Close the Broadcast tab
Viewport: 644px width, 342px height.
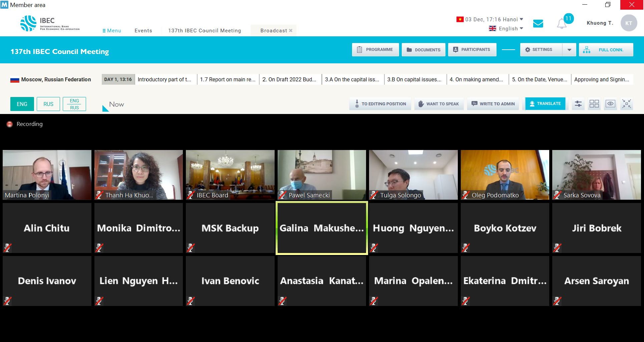click(291, 31)
